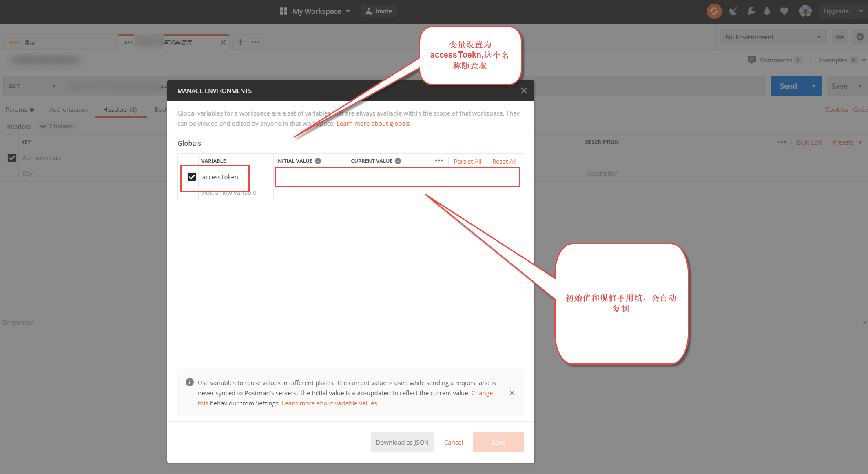
Task: Open the environment quick look eye icon
Action: tap(839, 37)
